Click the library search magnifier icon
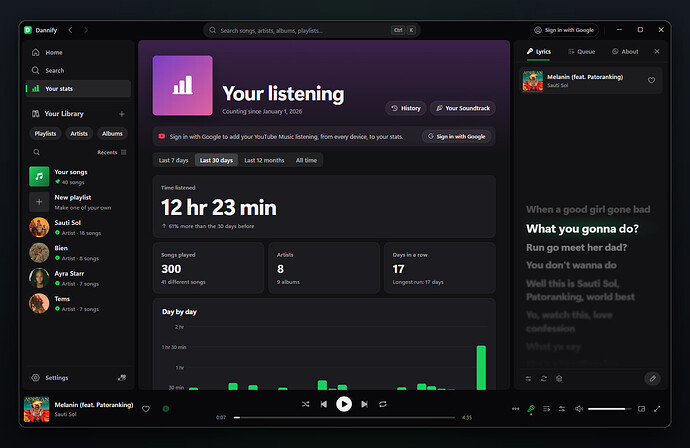Screen dimensions: 690x448 click(x=37, y=152)
